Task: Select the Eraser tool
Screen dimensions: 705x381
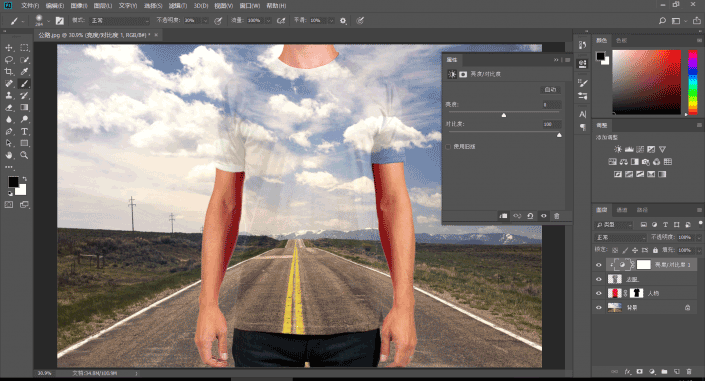Action: [9, 108]
